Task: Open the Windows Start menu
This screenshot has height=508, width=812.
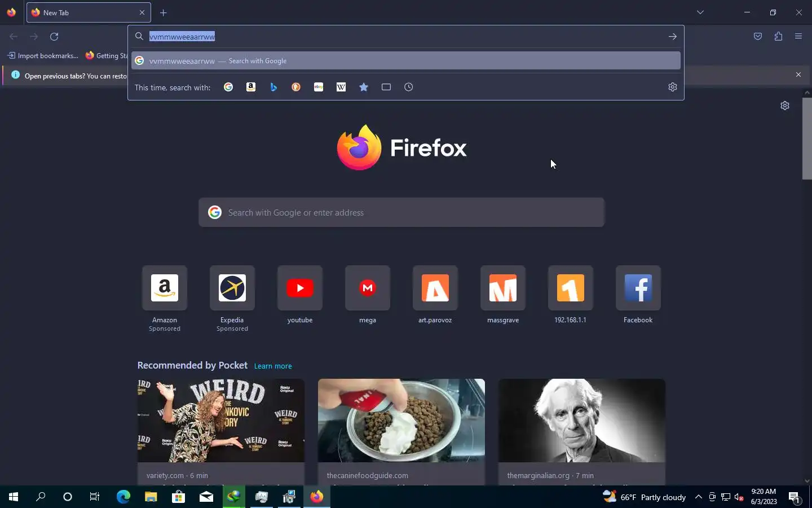Action: click(14, 497)
